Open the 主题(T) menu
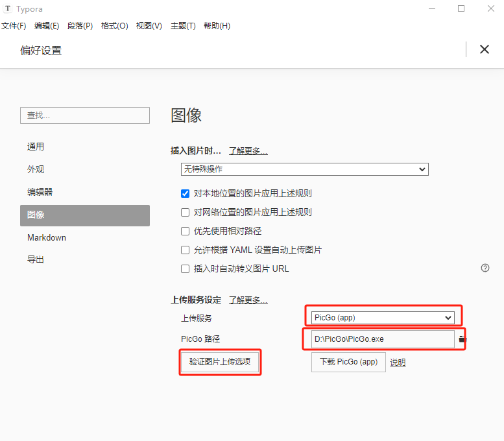Viewport: 504px width, 441px height. coord(183,26)
